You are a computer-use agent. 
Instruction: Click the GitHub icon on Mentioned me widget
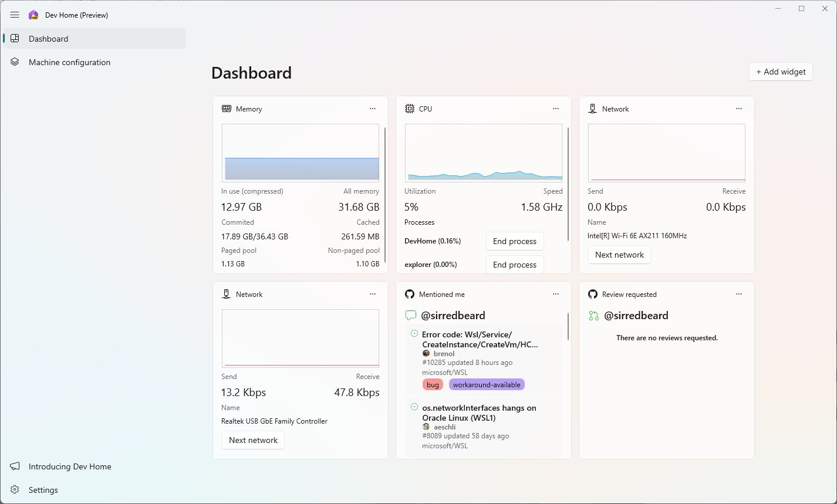tap(409, 294)
